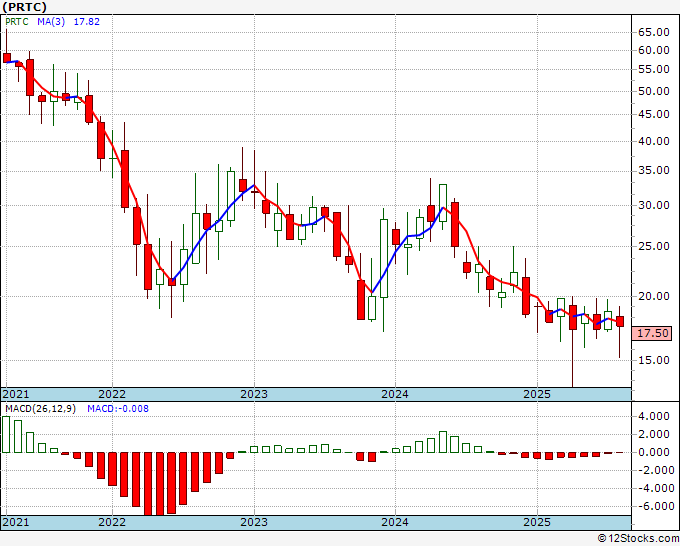Click the MA(3) legend label

51,22
